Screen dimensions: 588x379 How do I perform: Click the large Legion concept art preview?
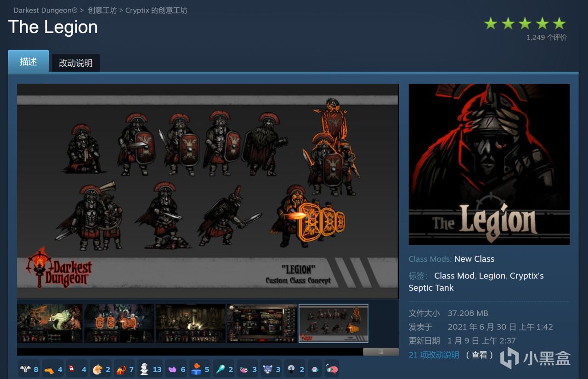point(208,191)
